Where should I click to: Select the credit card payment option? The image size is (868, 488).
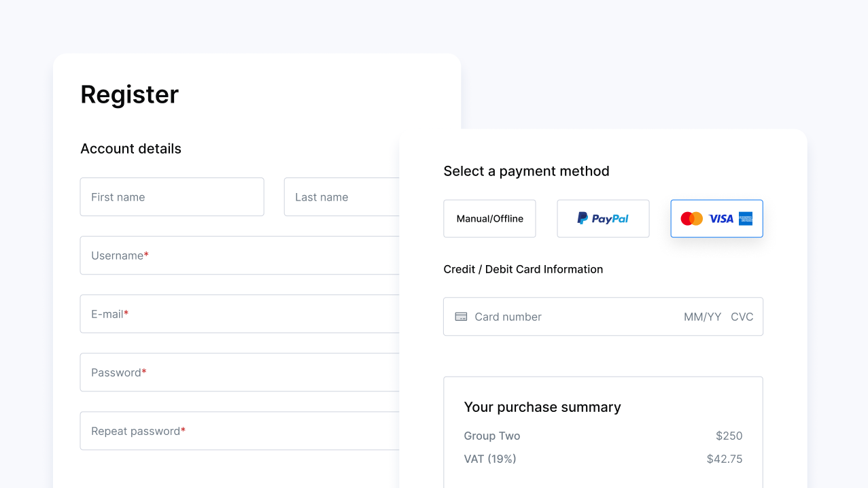click(716, 219)
